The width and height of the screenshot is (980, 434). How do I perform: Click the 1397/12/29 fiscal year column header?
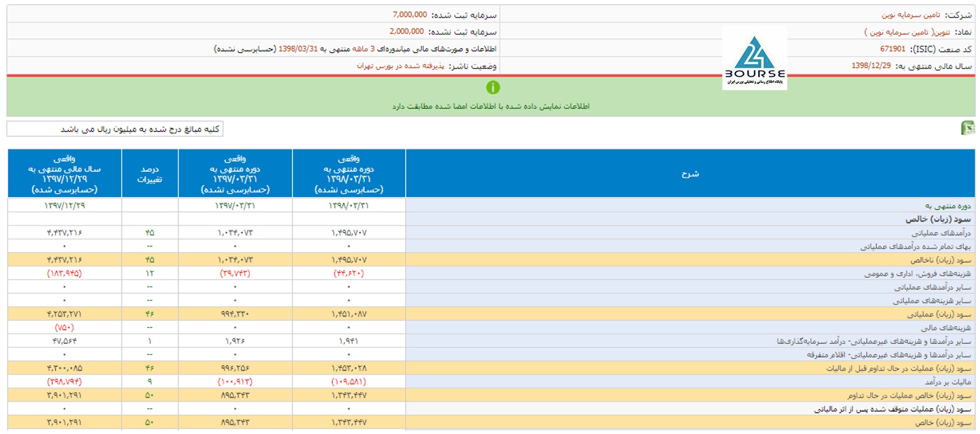64,174
